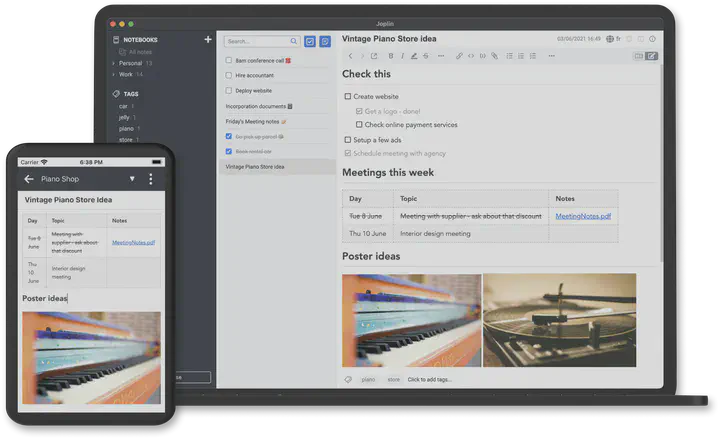Click the add notebook plus icon
This screenshot has height=439, width=720.
(x=208, y=40)
